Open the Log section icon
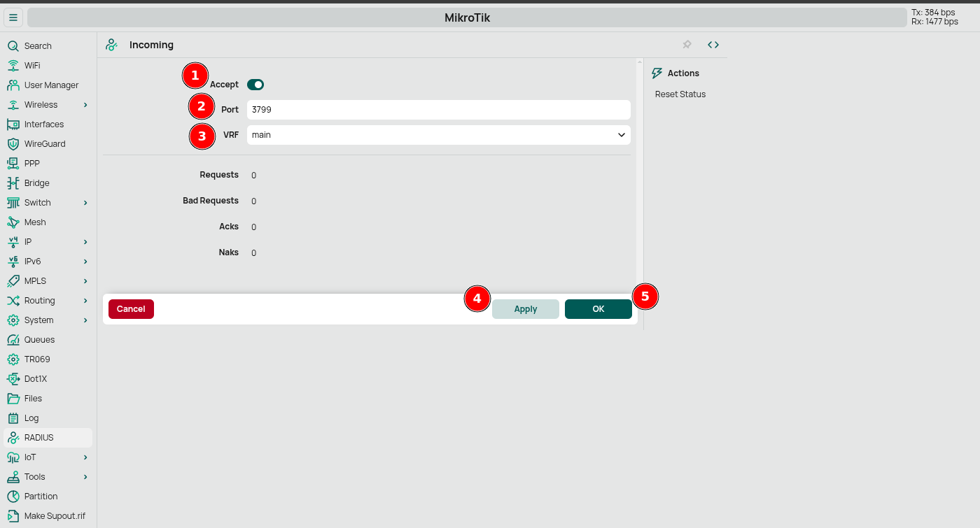Screen dimensions: 980x528 (14, 418)
